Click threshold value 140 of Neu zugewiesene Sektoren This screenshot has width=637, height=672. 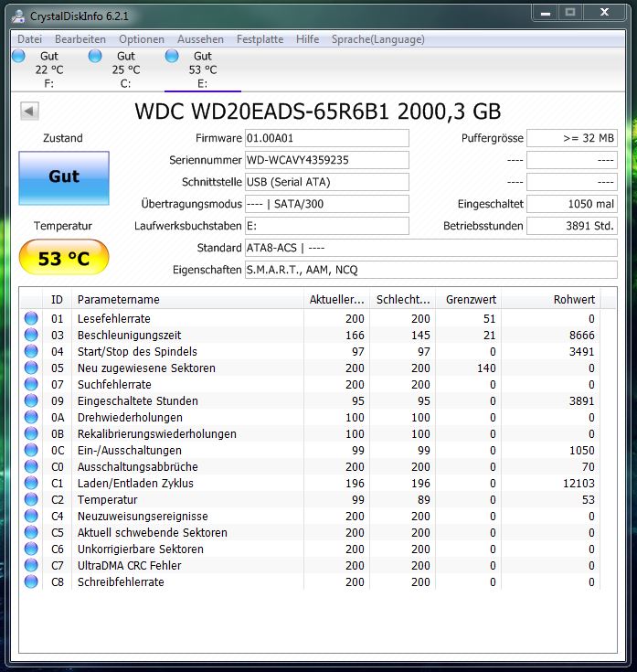(486, 368)
